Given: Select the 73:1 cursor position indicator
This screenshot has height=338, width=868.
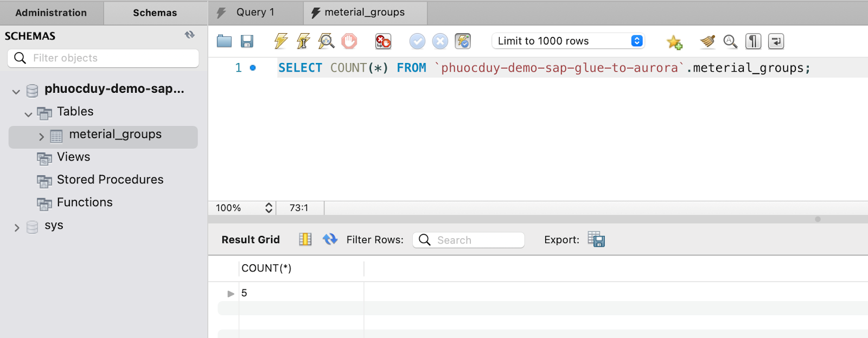Looking at the screenshot, I should 299,208.
